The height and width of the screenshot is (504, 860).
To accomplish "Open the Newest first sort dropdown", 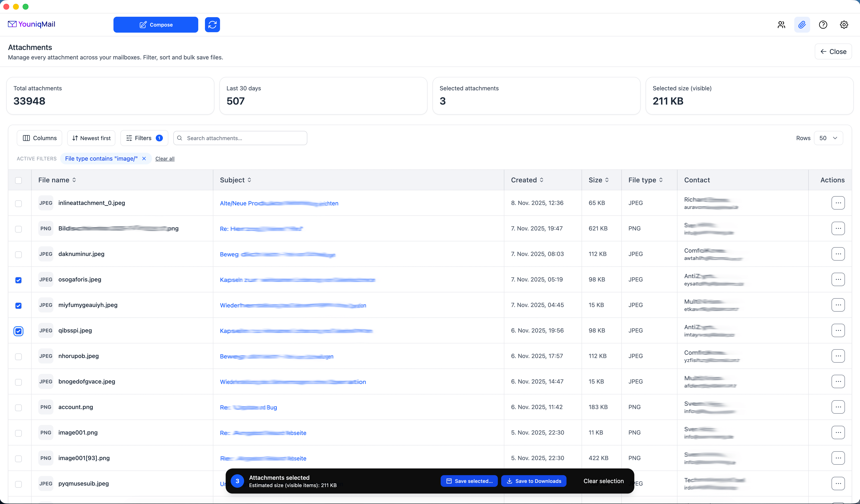I will pos(91,138).
